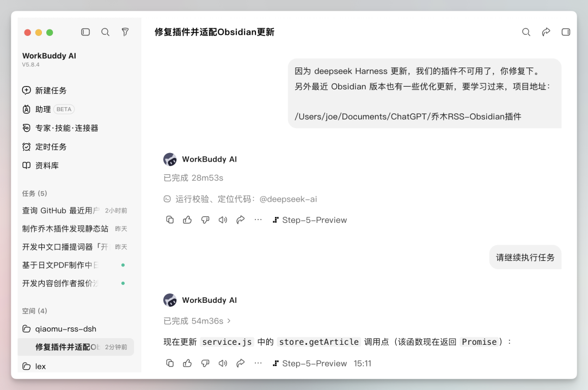Viewport: 588px width, 390px height.
Task: Click the second WorkBuddy AI avatar
Action: (170, 300)
